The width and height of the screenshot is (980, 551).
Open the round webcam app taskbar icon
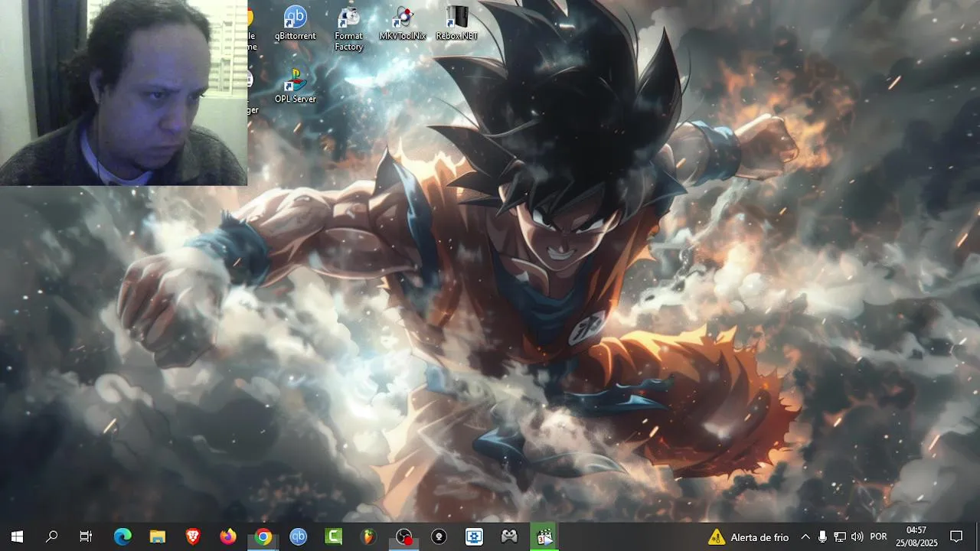tap(439, 537)
